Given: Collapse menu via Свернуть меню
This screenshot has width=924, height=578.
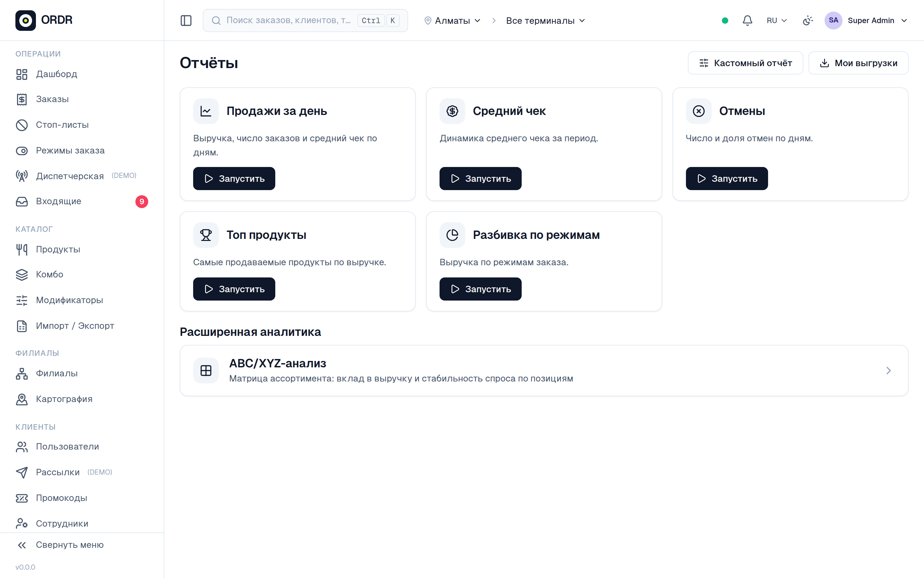Looking at the screenshot, I should (x=82, y=545).
